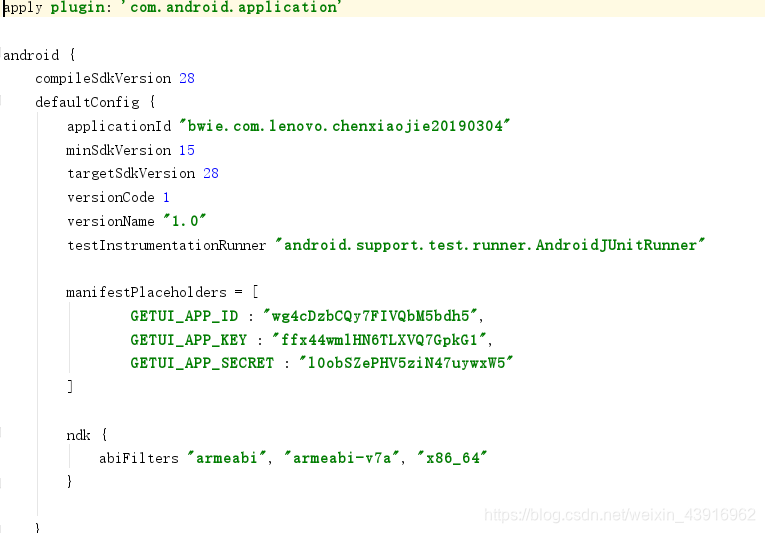Click the GETUI_APP_KEY key
This screenshot has height=533, width=765.
(188, 340)
